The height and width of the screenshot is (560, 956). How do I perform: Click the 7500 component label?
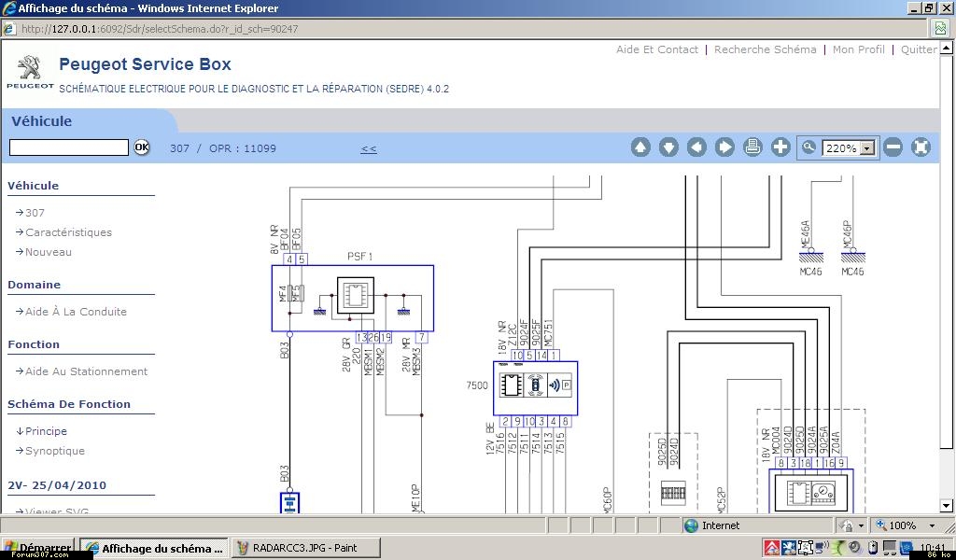(x=477, y=385)
